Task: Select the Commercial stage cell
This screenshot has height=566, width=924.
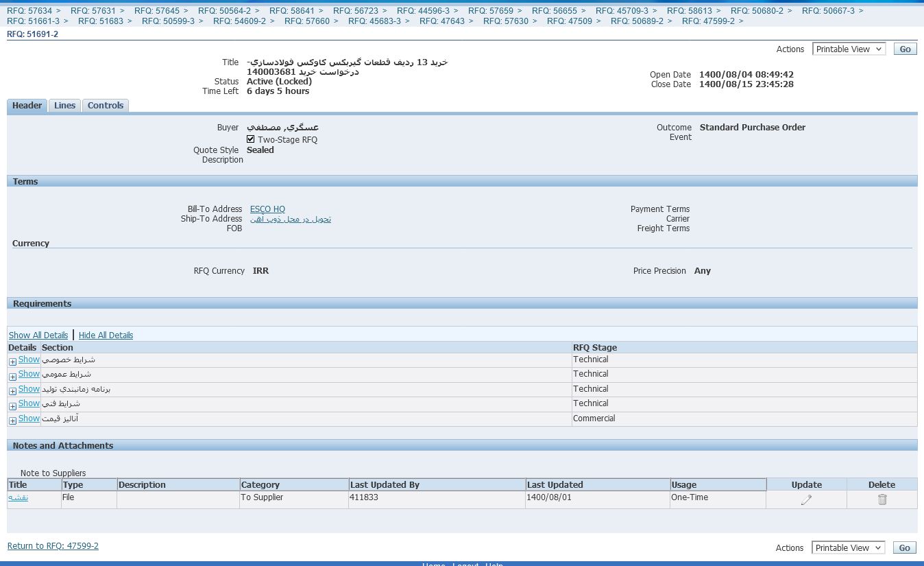Action: pos(744,418)
